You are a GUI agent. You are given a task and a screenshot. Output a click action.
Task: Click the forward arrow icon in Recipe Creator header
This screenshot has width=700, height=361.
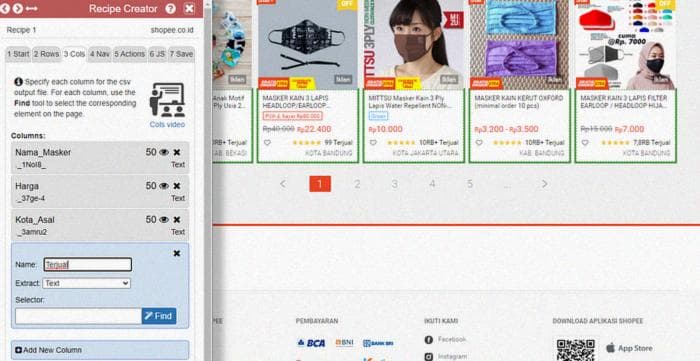17,8
